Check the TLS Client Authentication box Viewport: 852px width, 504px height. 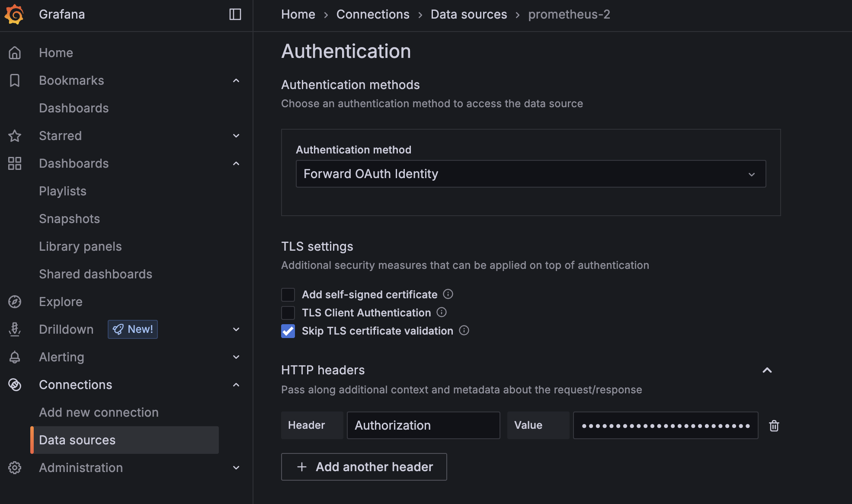tap(288, 313)
